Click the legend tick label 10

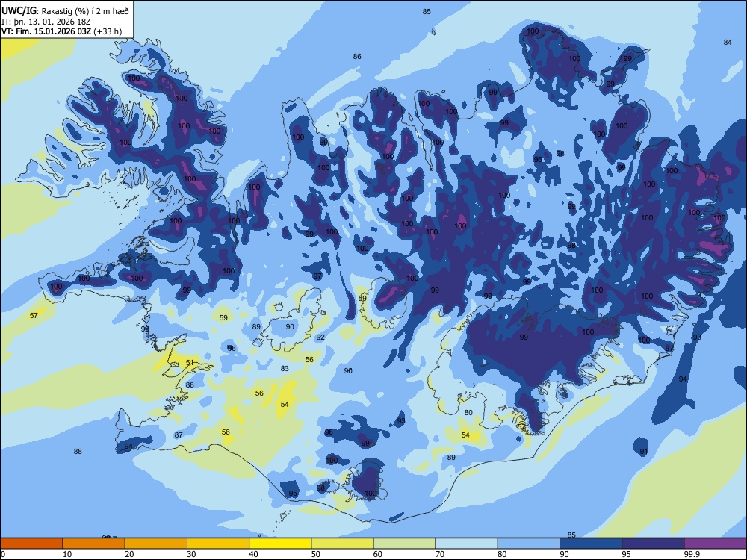[x=67, y=554]
